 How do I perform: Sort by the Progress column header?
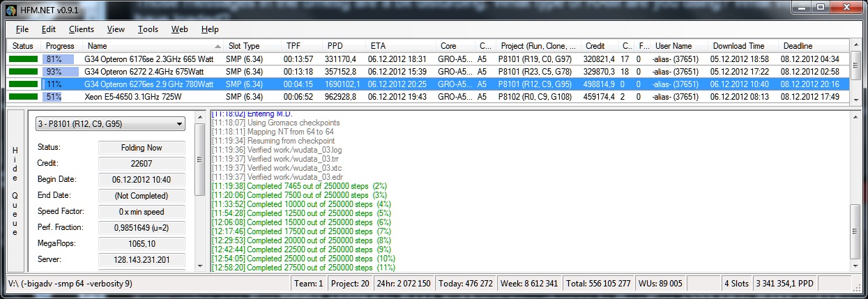click(x=61, y=46)
